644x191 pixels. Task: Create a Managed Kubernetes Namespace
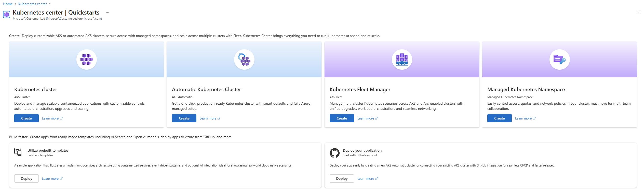click(499, 118)
